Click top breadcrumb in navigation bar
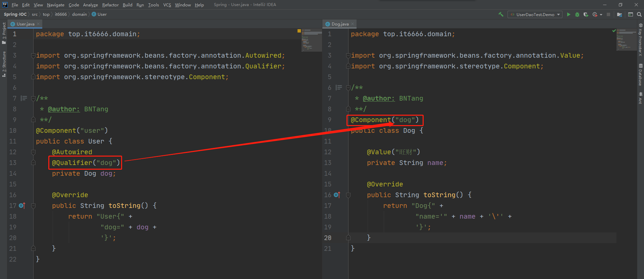The width and height of the screenshot is (644, 279). [x=46, y=14]
